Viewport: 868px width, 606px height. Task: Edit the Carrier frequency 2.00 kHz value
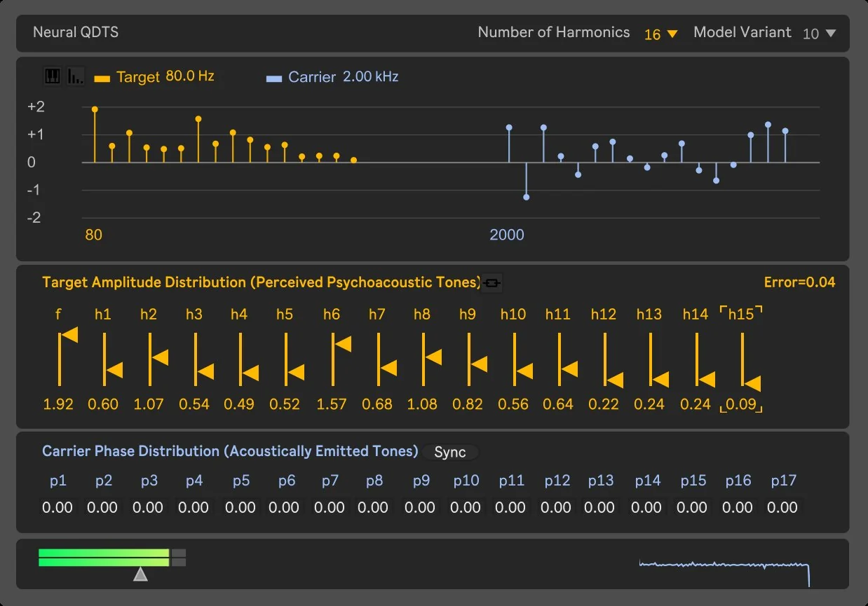coord(370,76)
